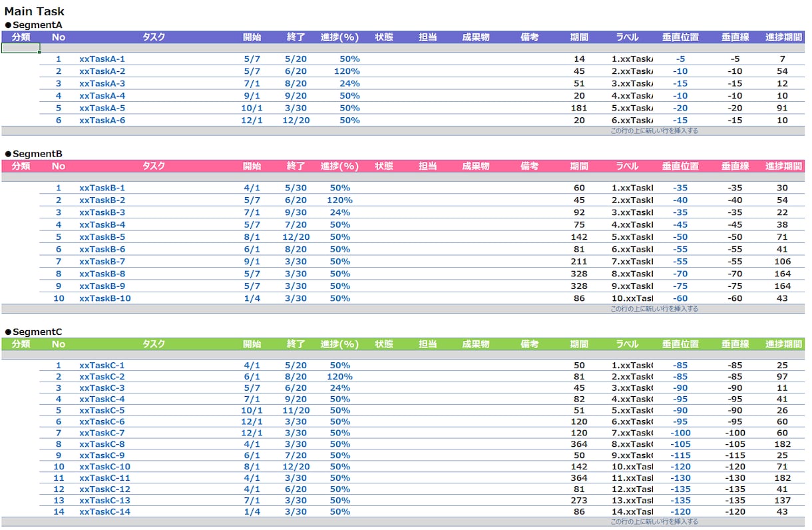Choose the xxTaskB-10 task cell
Viewport: 812px width, 530px height.
tap(105, 298)
